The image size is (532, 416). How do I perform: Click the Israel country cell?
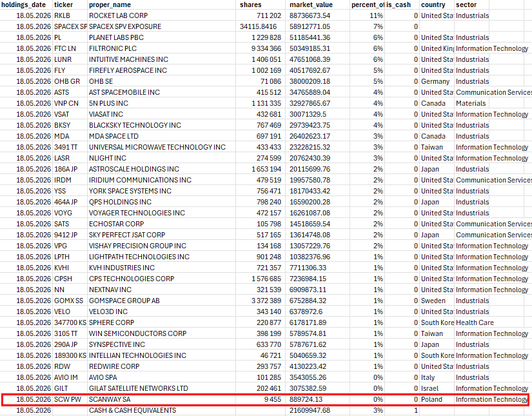[437, 388]
